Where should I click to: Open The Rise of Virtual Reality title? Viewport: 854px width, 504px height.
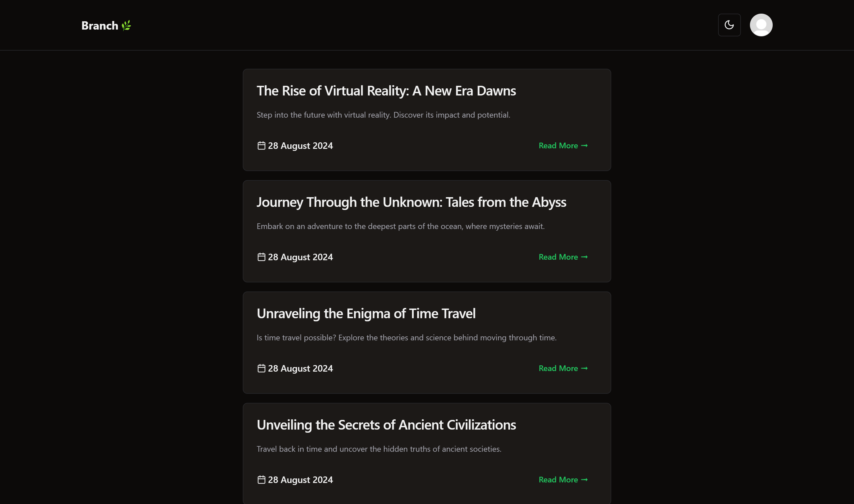coord(386,91)
